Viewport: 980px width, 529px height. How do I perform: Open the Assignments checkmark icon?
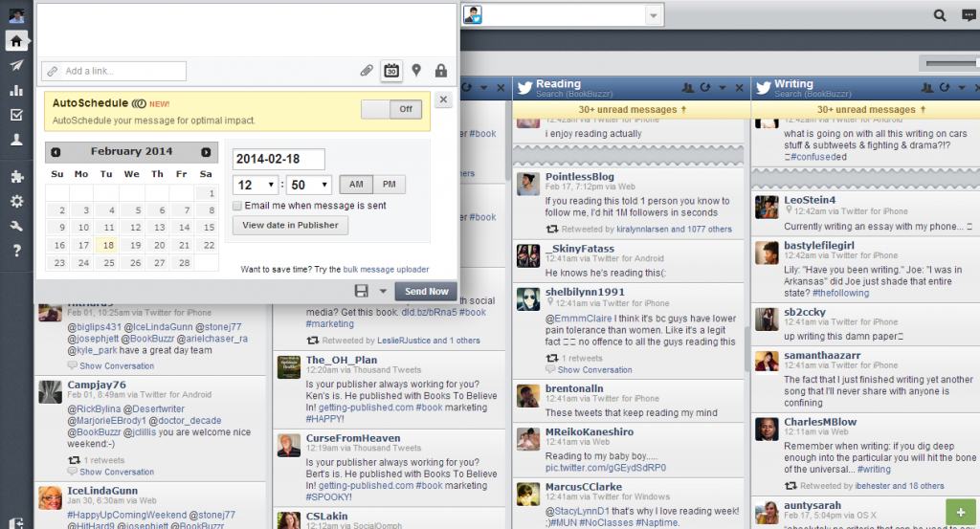point(16,115)
